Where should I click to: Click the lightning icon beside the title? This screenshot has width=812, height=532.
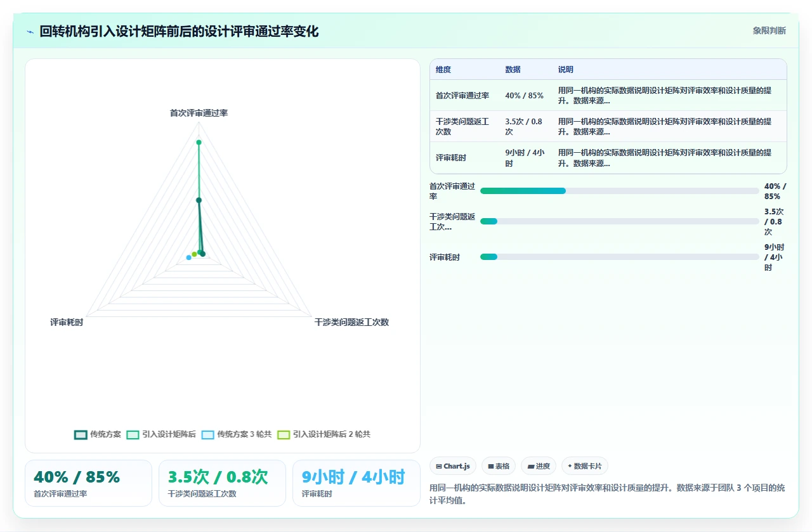point(30,31)
